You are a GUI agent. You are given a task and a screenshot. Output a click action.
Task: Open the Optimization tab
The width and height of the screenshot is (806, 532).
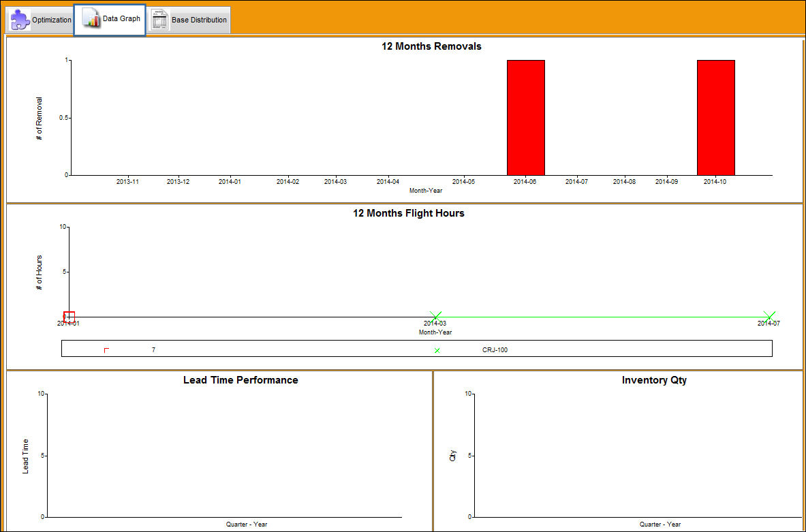[x=41, y=20]
